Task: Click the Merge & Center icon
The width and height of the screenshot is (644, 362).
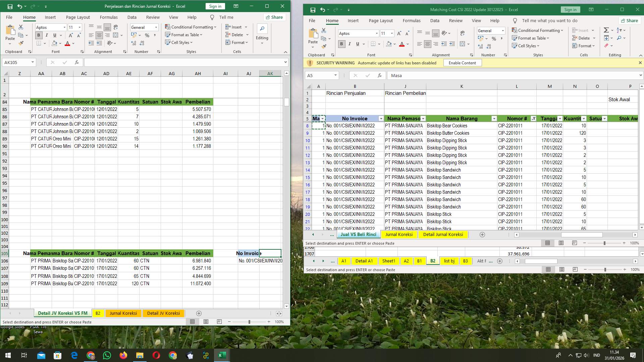Action: pyautogui.click(x=116, y=35)
